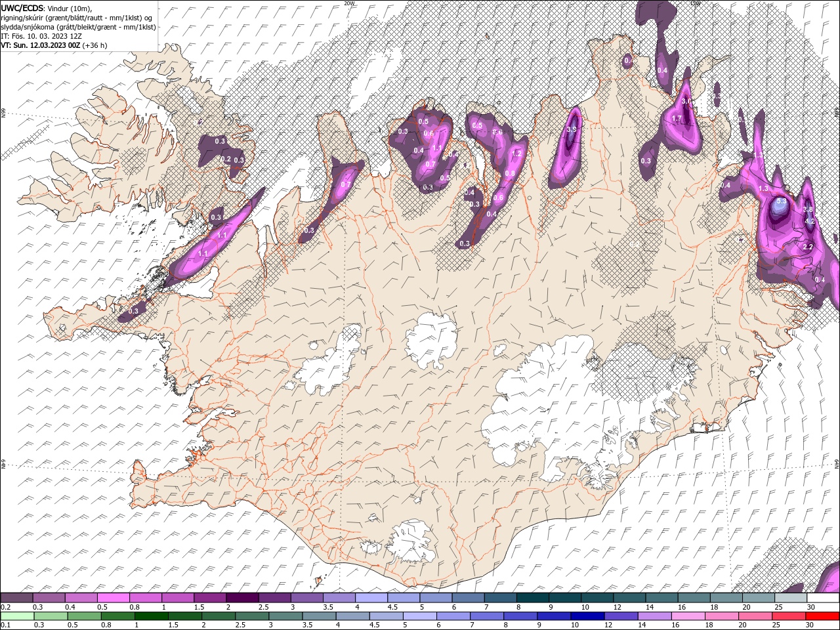Screen dimensions: 840x630
Task: Pick the bottom-row bright red swatch labeled 30
Action: click(x=822, y=616)
